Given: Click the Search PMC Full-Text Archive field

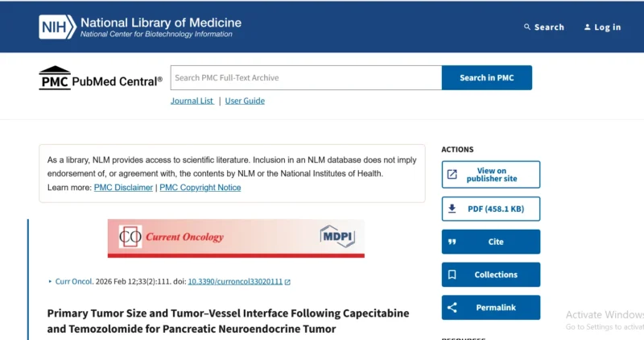Looking at the screenshot, I should pyautogui.click(x=306, y=78).
